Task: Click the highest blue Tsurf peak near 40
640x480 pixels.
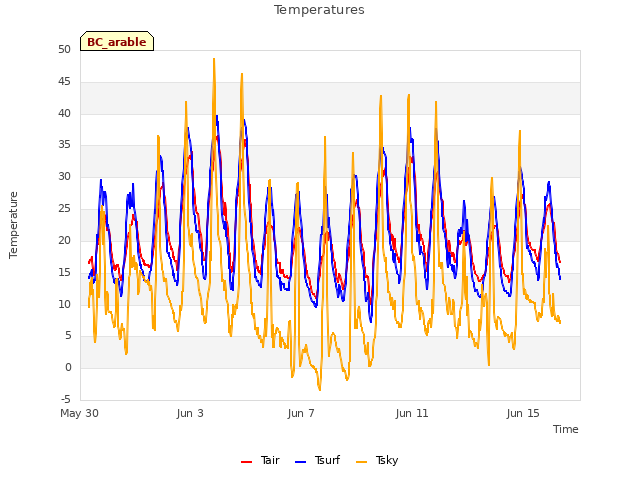Action: 217,116
